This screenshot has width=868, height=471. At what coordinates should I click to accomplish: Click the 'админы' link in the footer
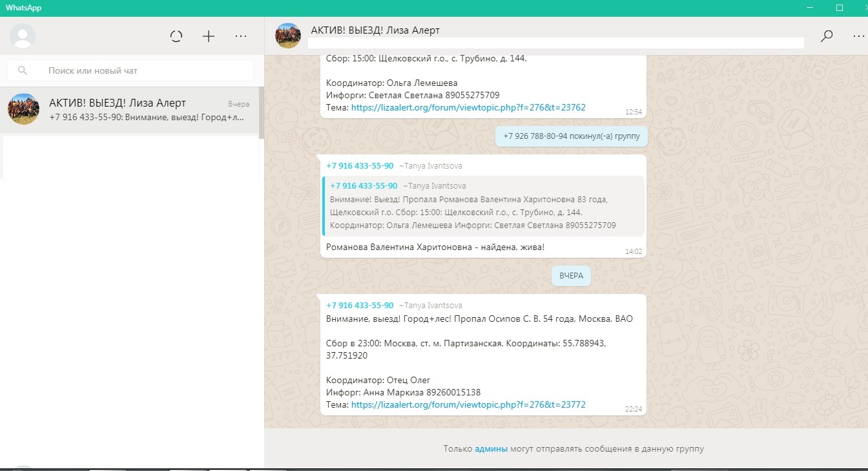(x=491, y=448)
